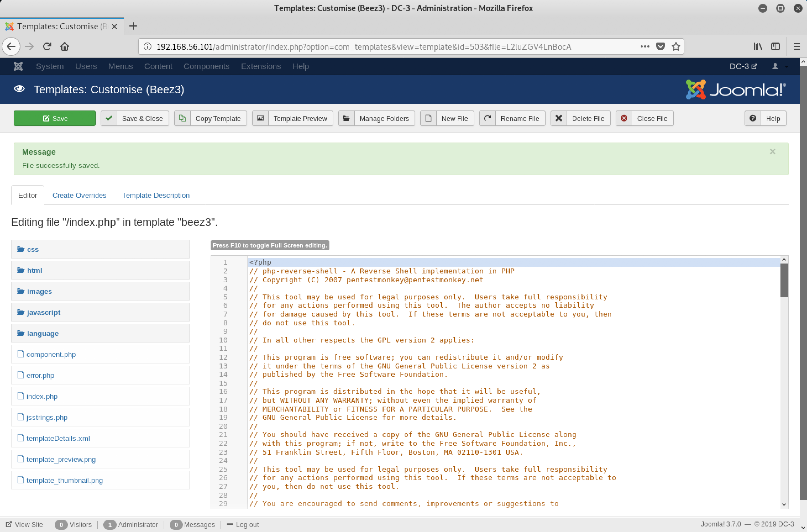This screenshot has height=532, width=807.
Task: Create a New File
Action: point(447,118)
